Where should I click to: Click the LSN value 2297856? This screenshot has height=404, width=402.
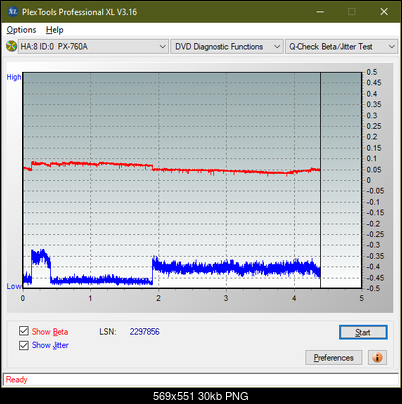(x=145, y=332)
